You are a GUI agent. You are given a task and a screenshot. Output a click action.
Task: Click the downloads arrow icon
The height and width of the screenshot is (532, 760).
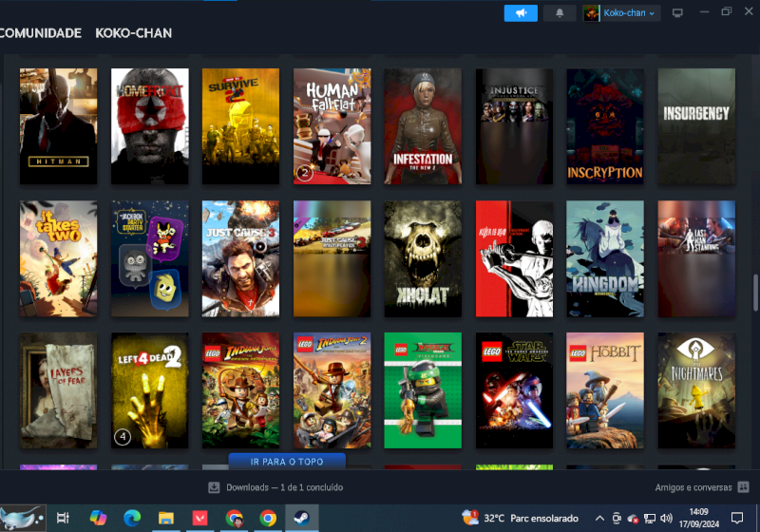214,487
